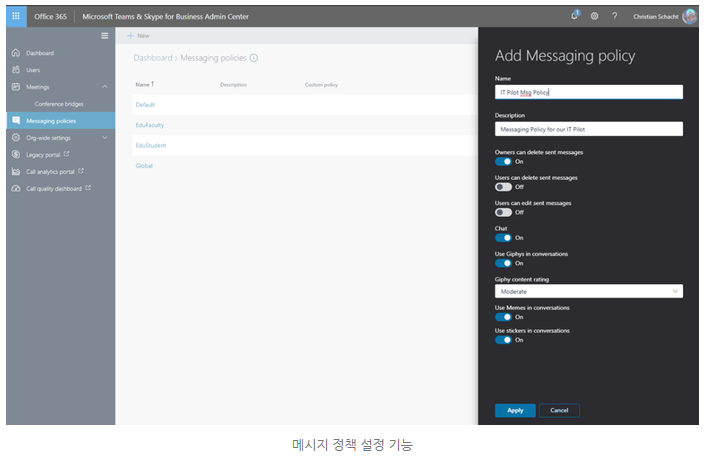Click the notifications bell icon
The image size is (705, 460).
click(574, 16)
